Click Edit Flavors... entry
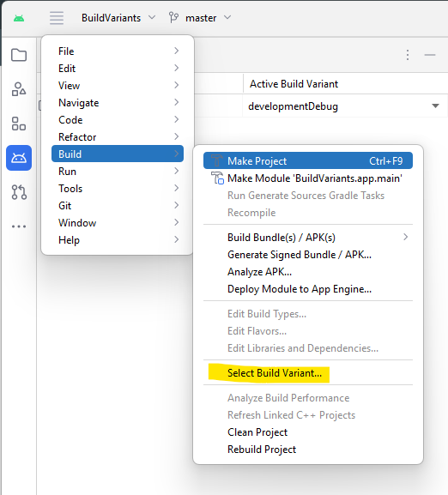This screenshot has width=448, height=495. click(x=308, y=331)
